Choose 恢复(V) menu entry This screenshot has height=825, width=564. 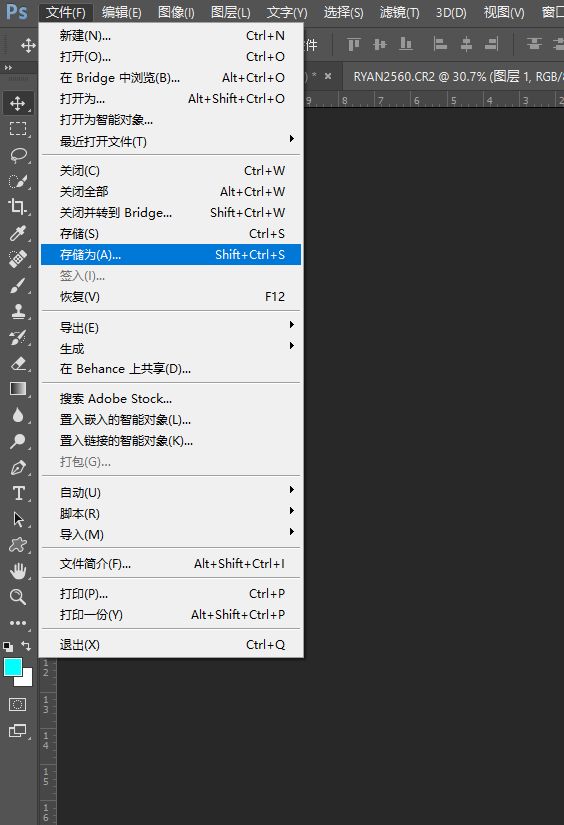[x=172, y=297]
